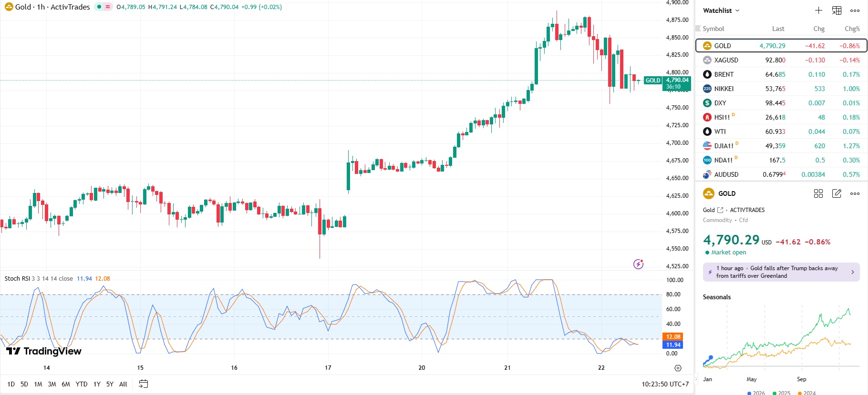The height and width of the screenshot is (395, 868).
Task: Switch to the YTD time range
Action: [x=82, y=384]
